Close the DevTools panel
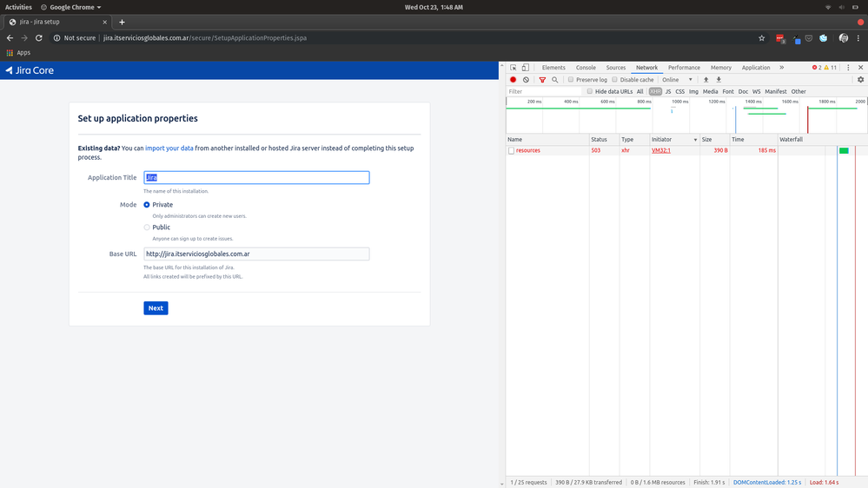The height and width of the screenshot is (488, 868). 861,68
